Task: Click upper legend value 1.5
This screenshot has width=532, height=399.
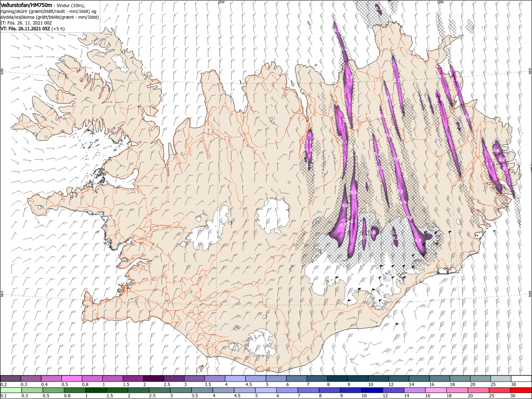Action: (126, 384)
